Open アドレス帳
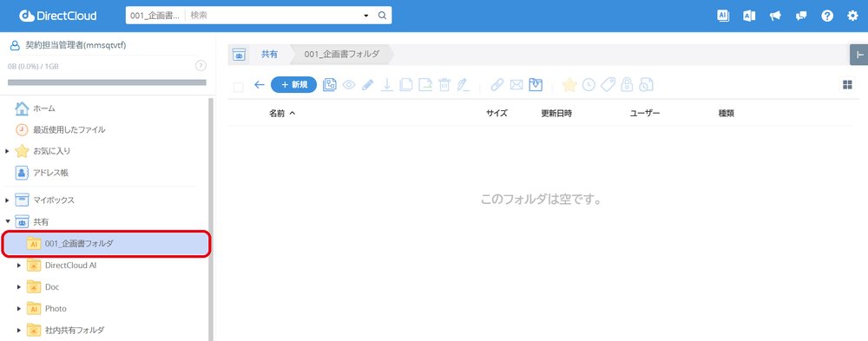Viewport: 868px width, 341px height. point(51,173)
